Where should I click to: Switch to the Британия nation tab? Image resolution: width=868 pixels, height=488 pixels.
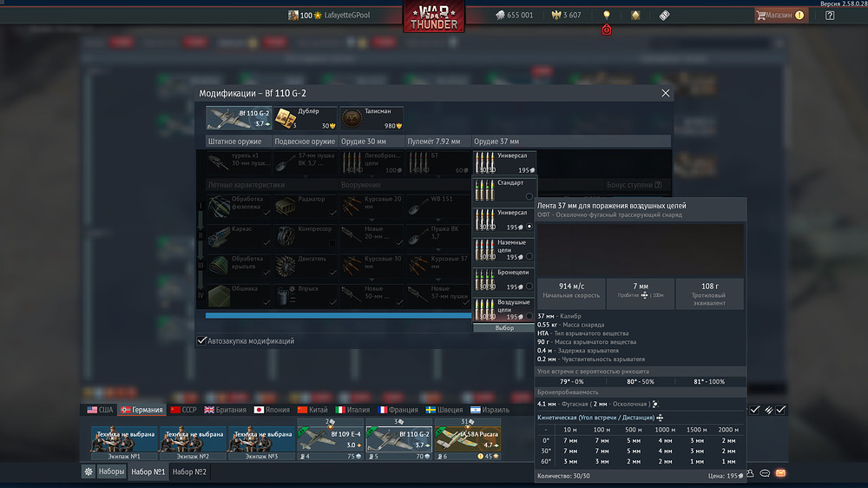coord(225,410)
